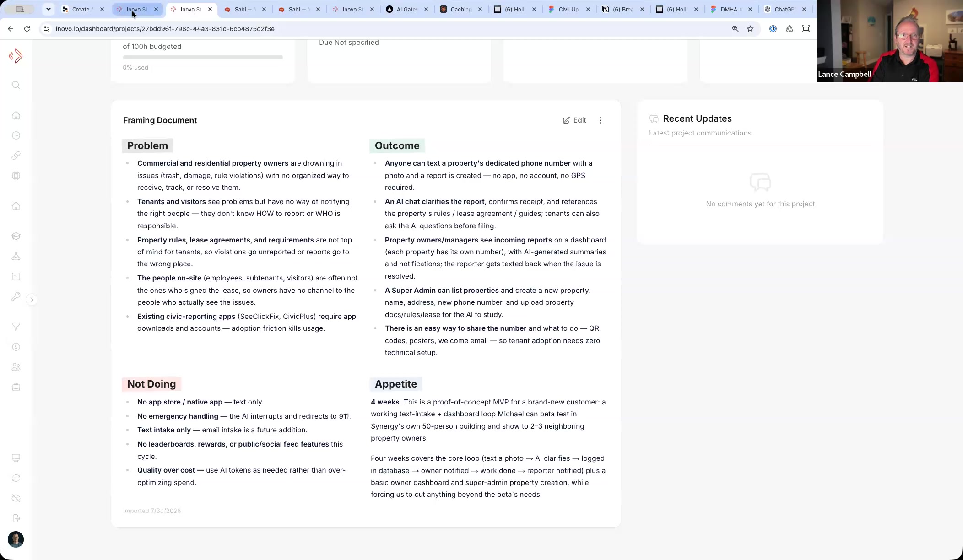Click the screen capture icon beside extensions
Image resolution: width=963 pixels, height=560 pixels.
pos(806,29)
